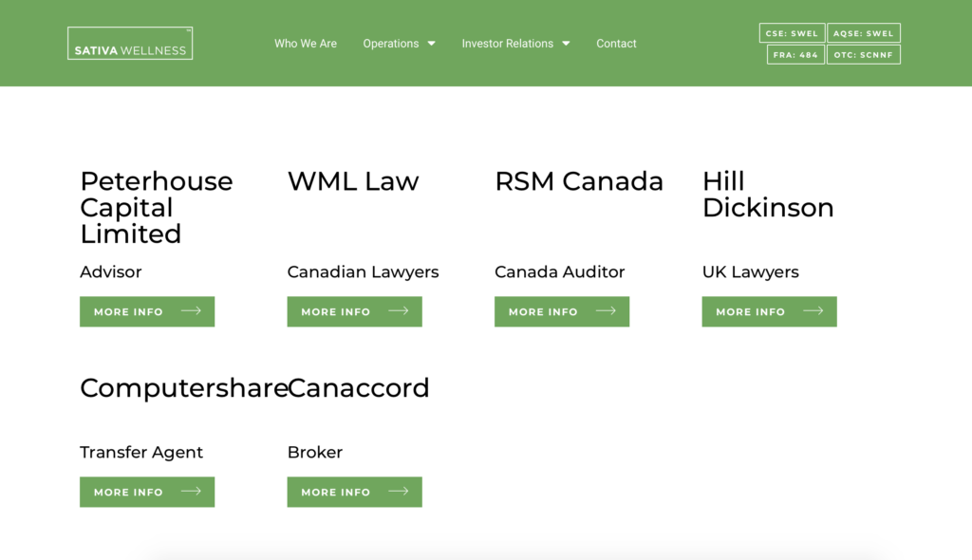Click the CSE: SWEL ticker badge

[792, 33]
